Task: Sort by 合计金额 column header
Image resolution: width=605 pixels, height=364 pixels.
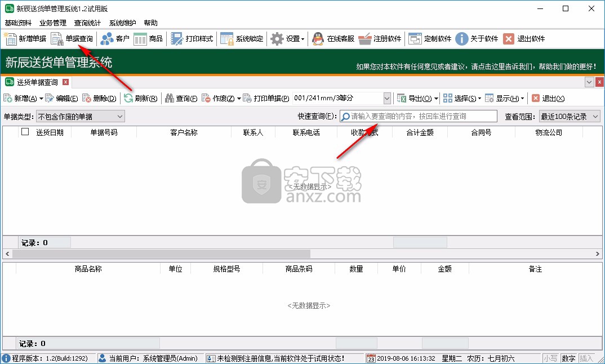Action: click(420, 132)
